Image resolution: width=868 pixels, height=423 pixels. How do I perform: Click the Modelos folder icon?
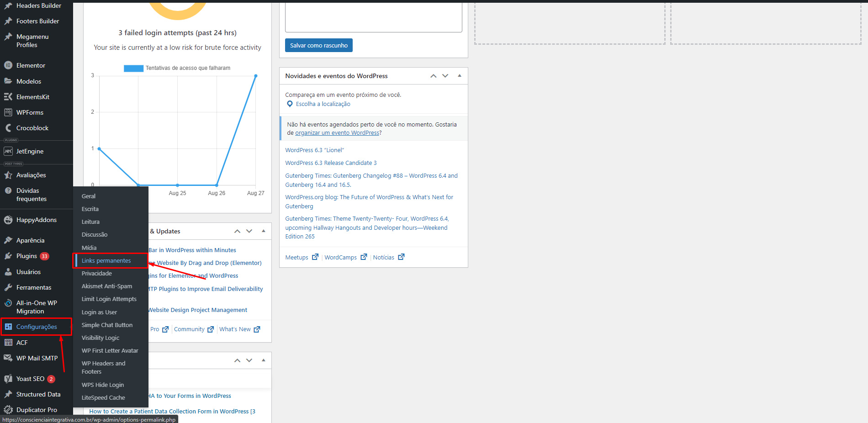(x=8, y=81)
